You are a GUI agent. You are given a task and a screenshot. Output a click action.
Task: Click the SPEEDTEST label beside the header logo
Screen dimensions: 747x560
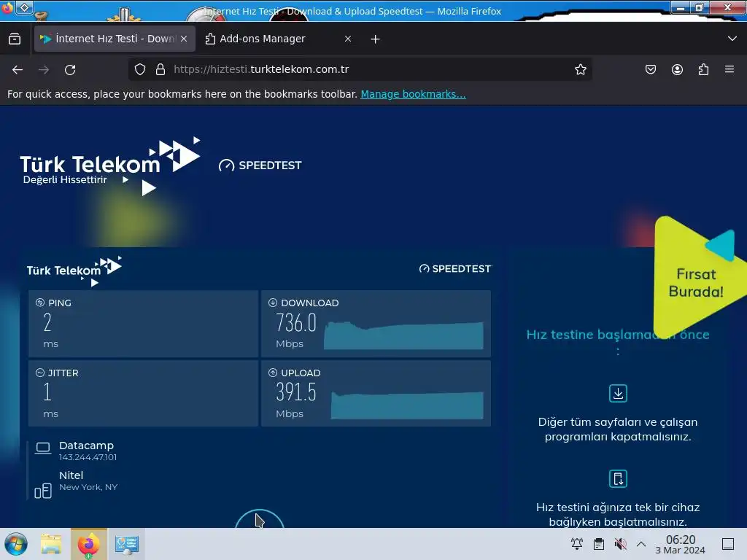(260, 166)
